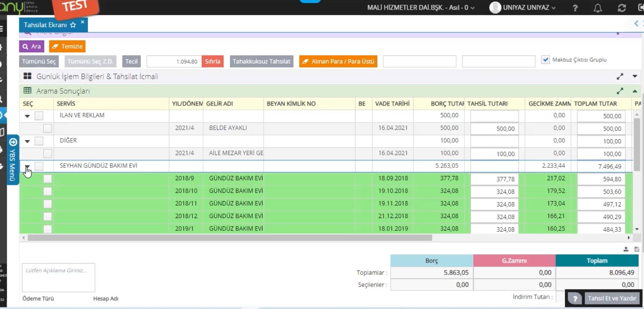The height and width of the screenshot is (309, 644).
Task: Check the İLAN VE REKLAM row checkbox
Action: 39,116
